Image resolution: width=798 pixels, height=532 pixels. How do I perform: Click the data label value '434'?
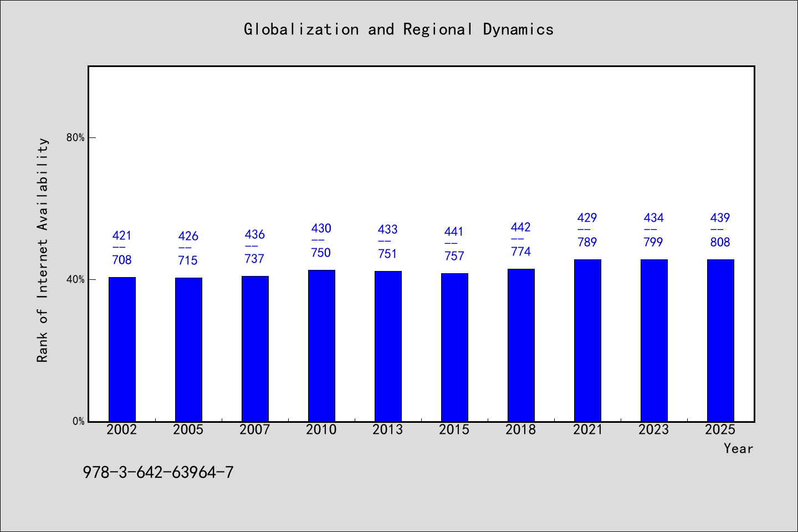point(654,218)
